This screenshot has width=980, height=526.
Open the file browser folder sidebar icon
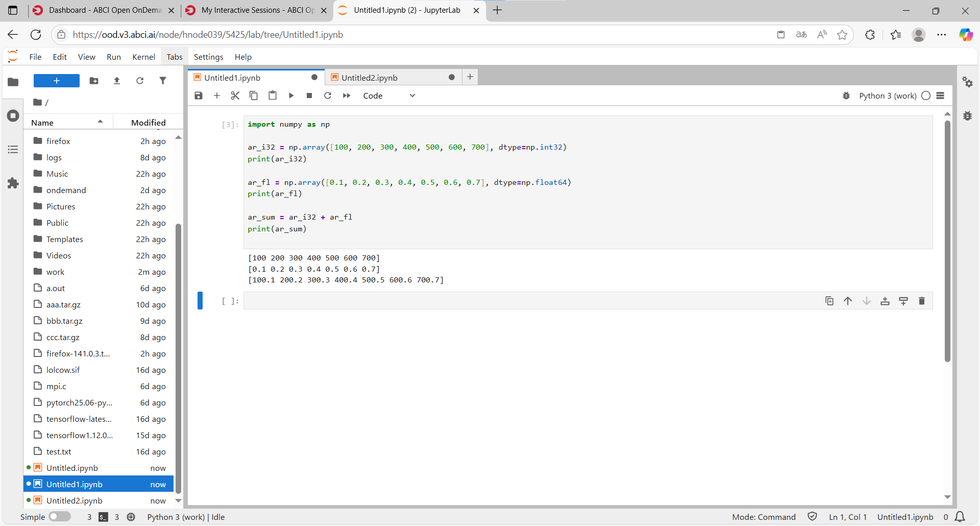click(13, 82)
